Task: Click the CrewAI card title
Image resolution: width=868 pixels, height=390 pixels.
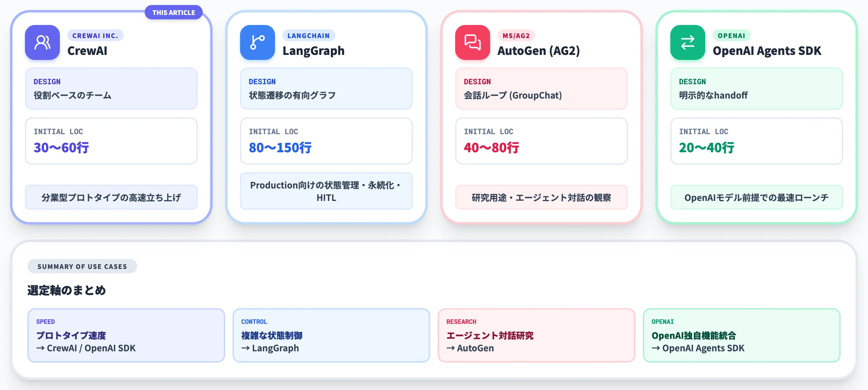Action: pyautogui.click(x=87, y=51)
